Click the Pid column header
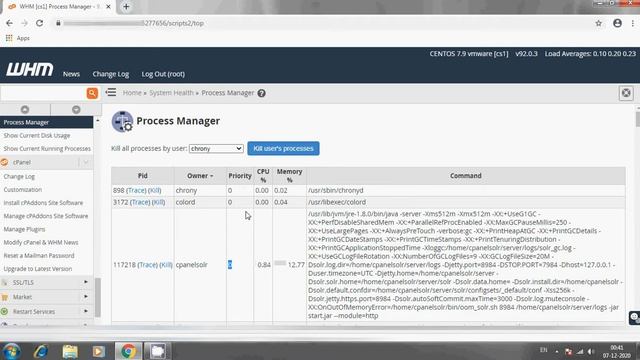The image size is (640, 360). click(x=142, y=176)
